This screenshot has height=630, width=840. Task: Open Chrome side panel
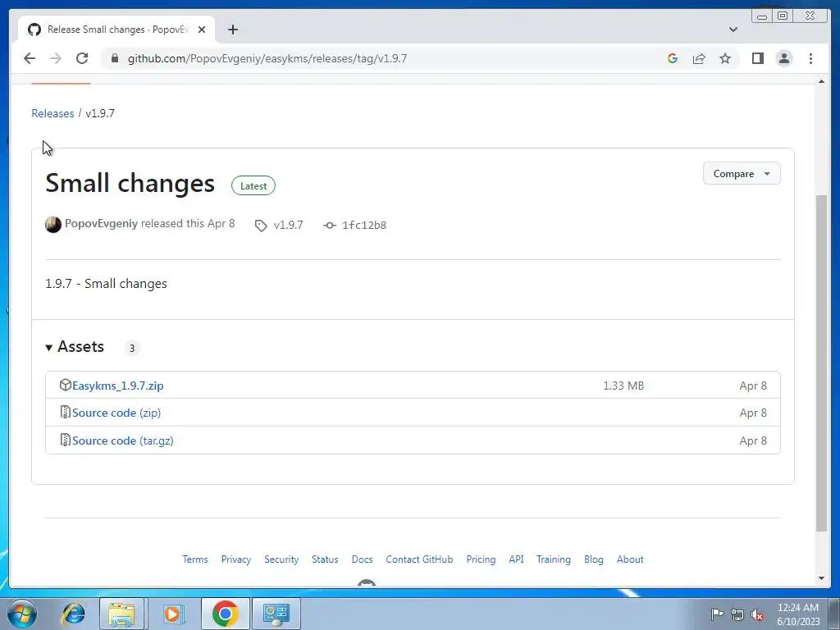pos(757,58)
